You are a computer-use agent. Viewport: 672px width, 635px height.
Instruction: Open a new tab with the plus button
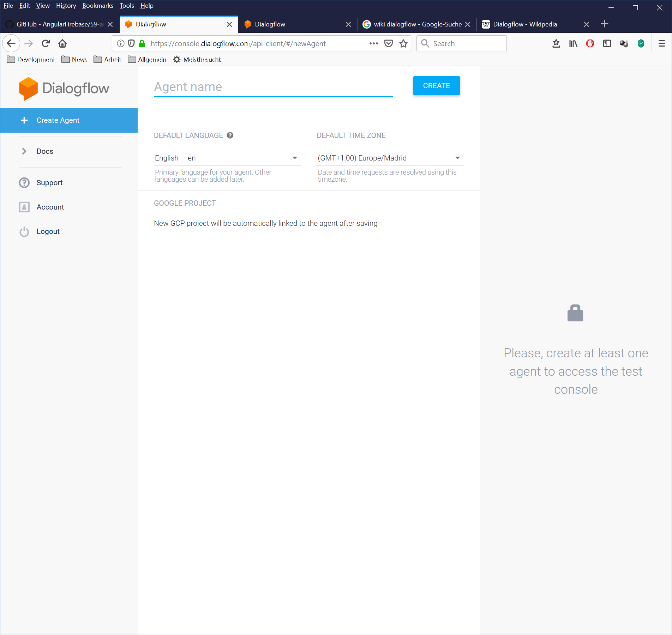(x=605, y=24)
